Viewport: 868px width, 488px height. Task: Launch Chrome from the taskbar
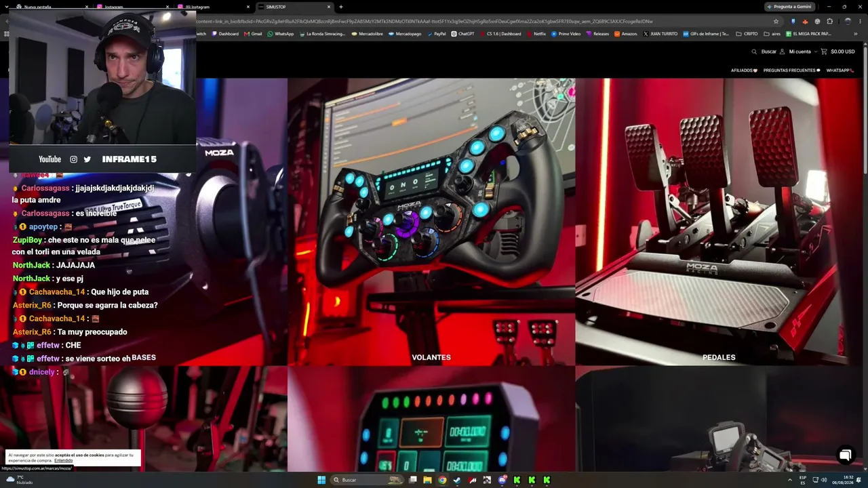[442, 480]
